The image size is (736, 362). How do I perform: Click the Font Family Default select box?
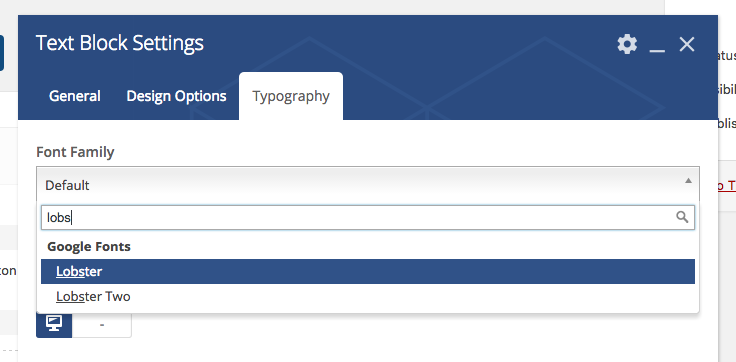click(368, 185)
